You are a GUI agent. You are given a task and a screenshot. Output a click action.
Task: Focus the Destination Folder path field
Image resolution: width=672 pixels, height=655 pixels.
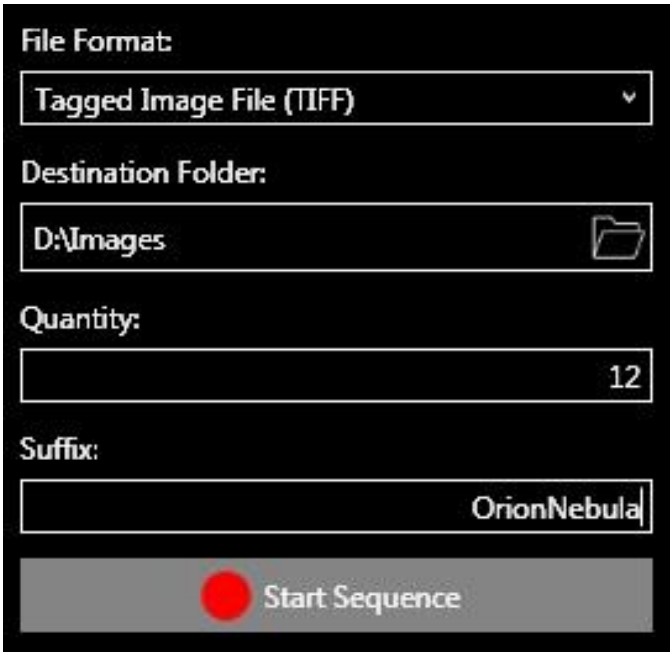tap(300, 238)
